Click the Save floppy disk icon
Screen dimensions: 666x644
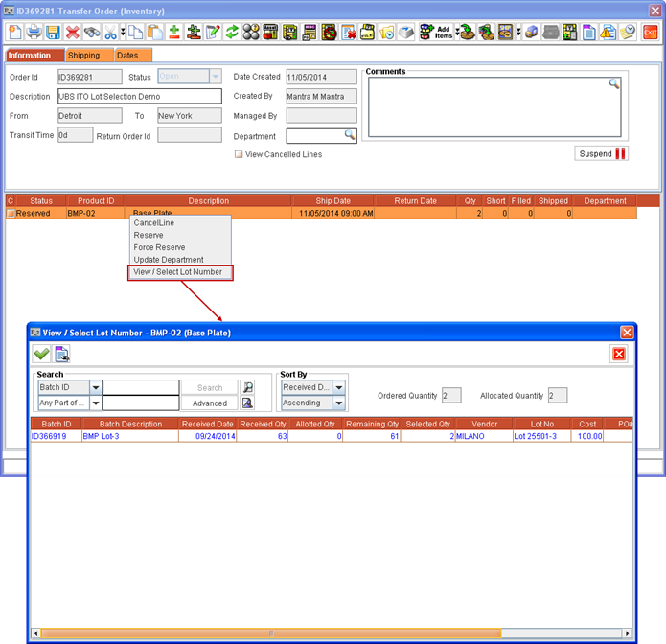click(54, 32)
